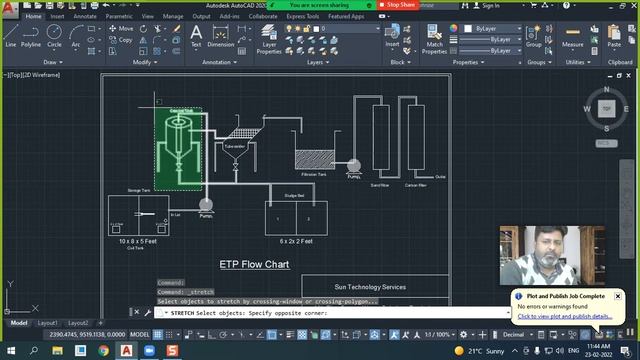Image resolution: width=640 pixels, height=360 pixels.
Task: Select the Arc tool
Action: [76, 36]
